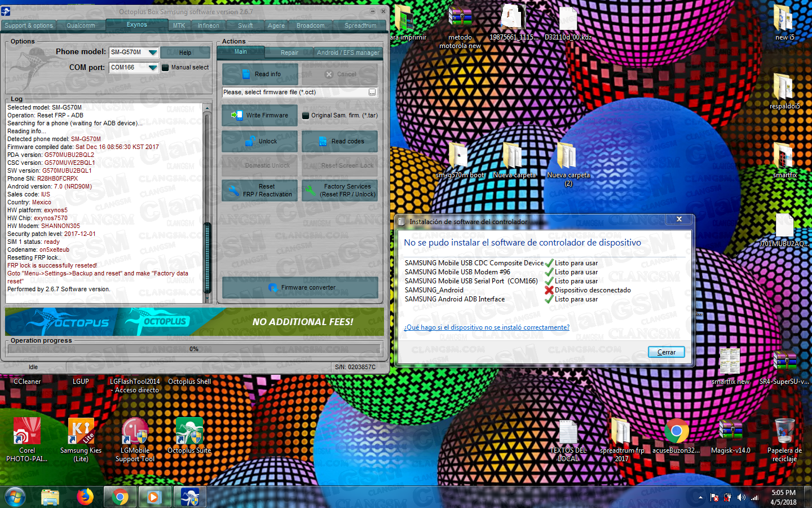Click the log panel scrollbar thumb
The width and height of the screenshot is (812, 508).
[207, 257]
